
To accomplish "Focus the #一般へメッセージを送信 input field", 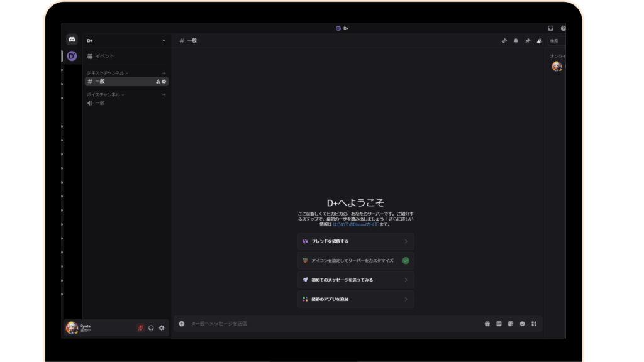I will click(x=335, y=324).
